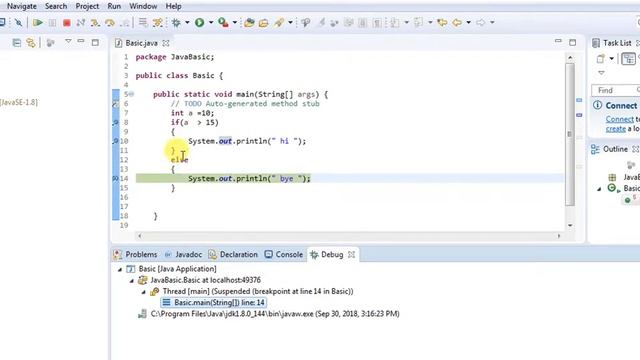640x360 pixels.
Task: Click the Connect link in Task List
Action: click(620, 119)
